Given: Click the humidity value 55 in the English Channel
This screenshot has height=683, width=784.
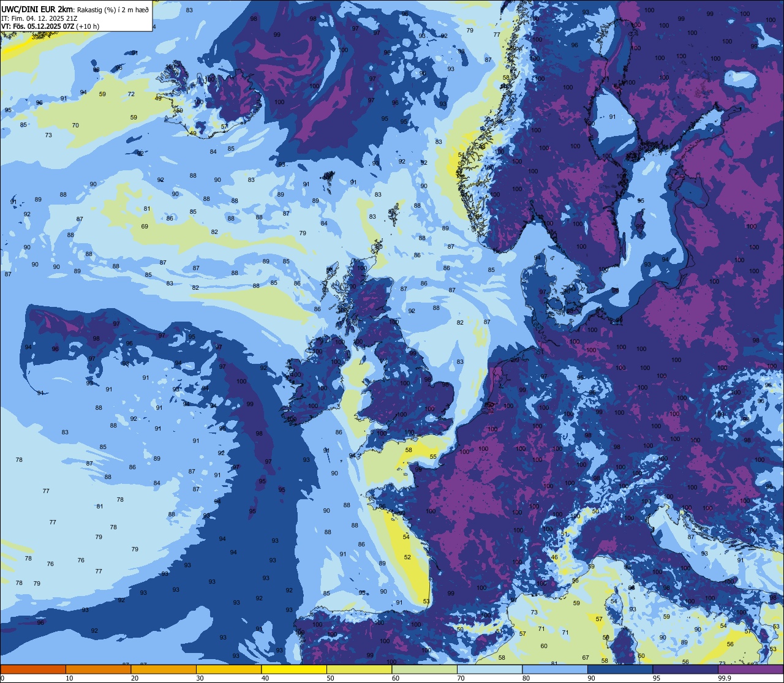Looking at the screenshot, I should (x=433, y=456).
